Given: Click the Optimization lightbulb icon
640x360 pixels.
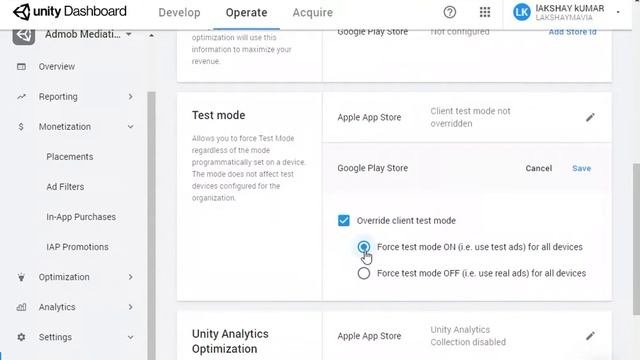Looking at the screenshot, I should (x=21, y=277).
